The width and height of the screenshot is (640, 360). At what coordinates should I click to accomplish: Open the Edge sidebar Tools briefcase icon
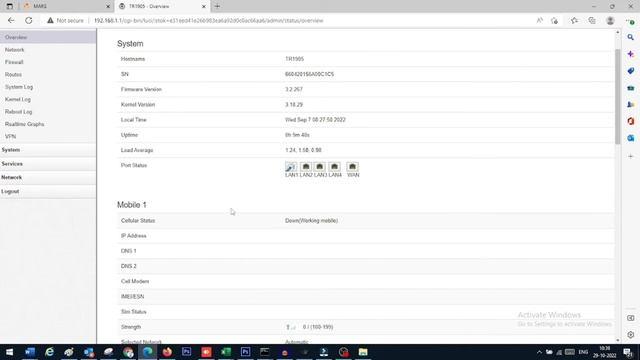pyautogui.click(x=631, y=88)
